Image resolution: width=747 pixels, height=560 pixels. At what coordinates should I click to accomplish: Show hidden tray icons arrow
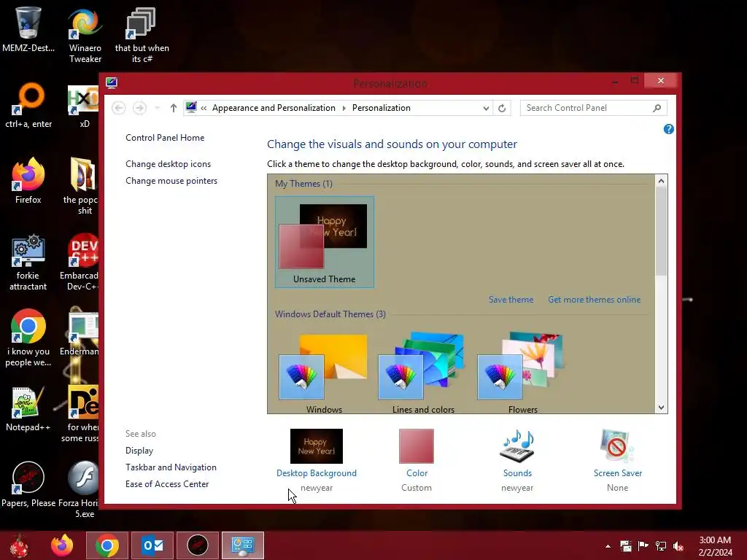click(608, 546)
